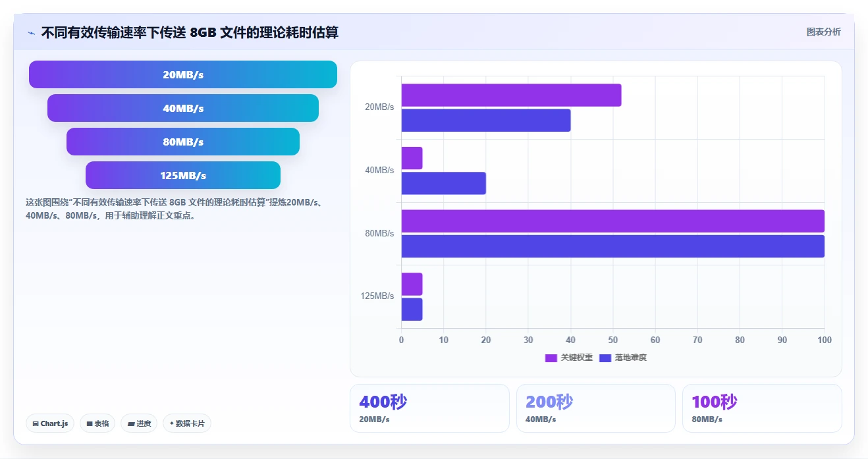Click the Chart.js tag chip
The image size is (868, 459).
tap(50, 423)
